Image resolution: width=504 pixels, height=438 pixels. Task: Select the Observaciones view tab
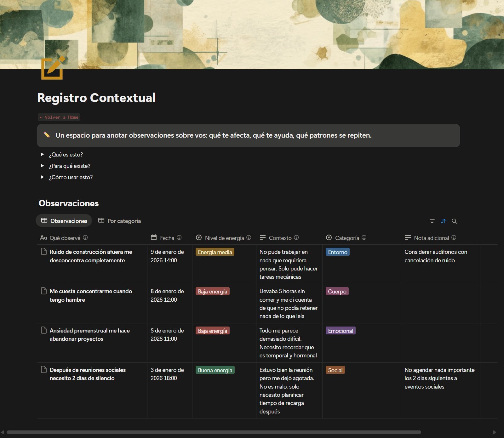pyautogui.click(x=64, y=221)
